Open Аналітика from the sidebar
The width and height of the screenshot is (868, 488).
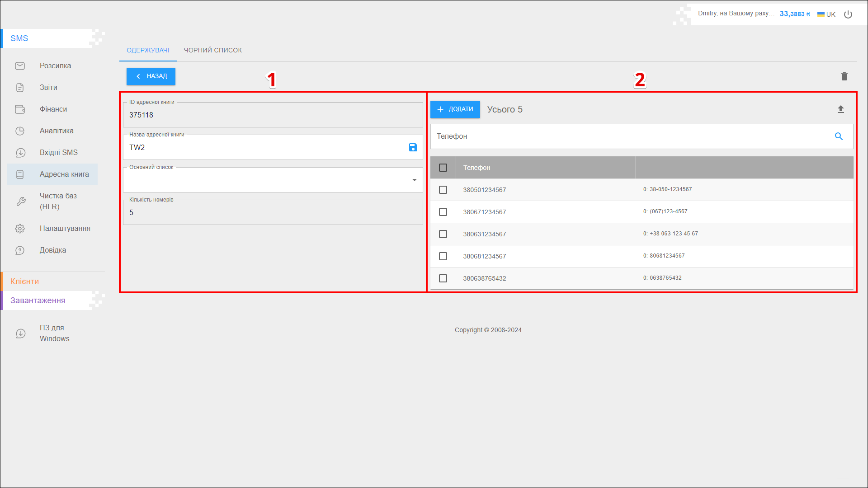pos(56,131)
